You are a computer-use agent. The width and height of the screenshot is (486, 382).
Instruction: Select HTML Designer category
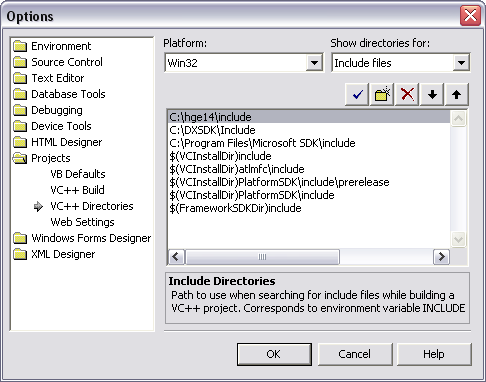point(66,142)
